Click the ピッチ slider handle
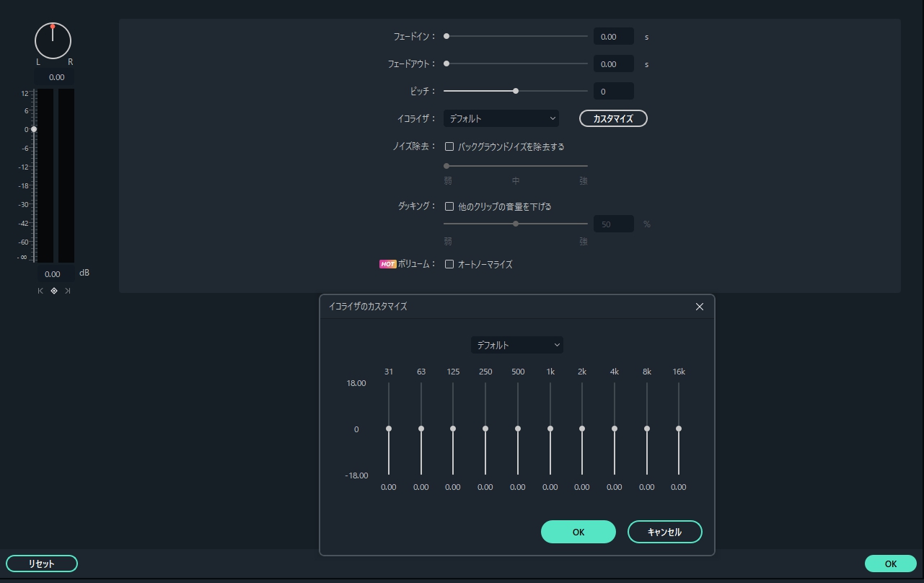This screenshot has height=583, width=924. [516, 91]
